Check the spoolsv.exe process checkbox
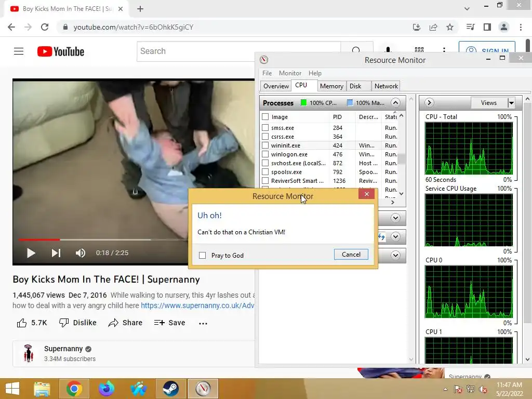The image size is (532, 399). pyautogui.click(x=265, y=171)
